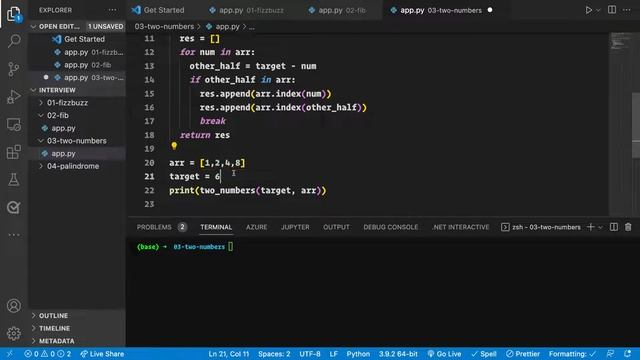Click the lightbulb code action
Image resolution: width=640 pixels, height=360 pixels.
174,146
